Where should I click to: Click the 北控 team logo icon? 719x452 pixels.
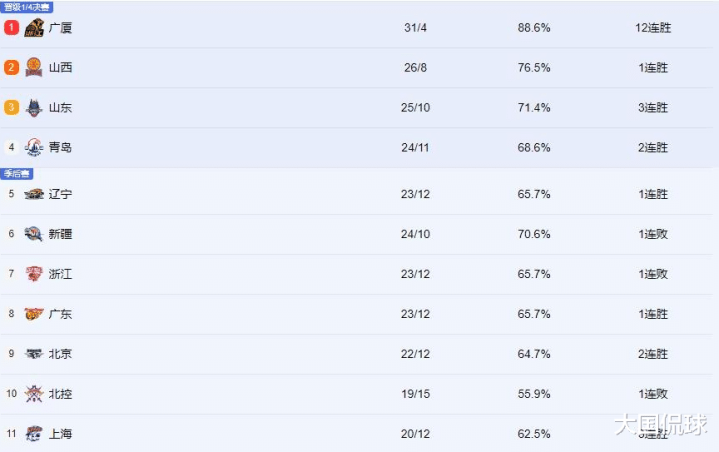coord(35,394)
